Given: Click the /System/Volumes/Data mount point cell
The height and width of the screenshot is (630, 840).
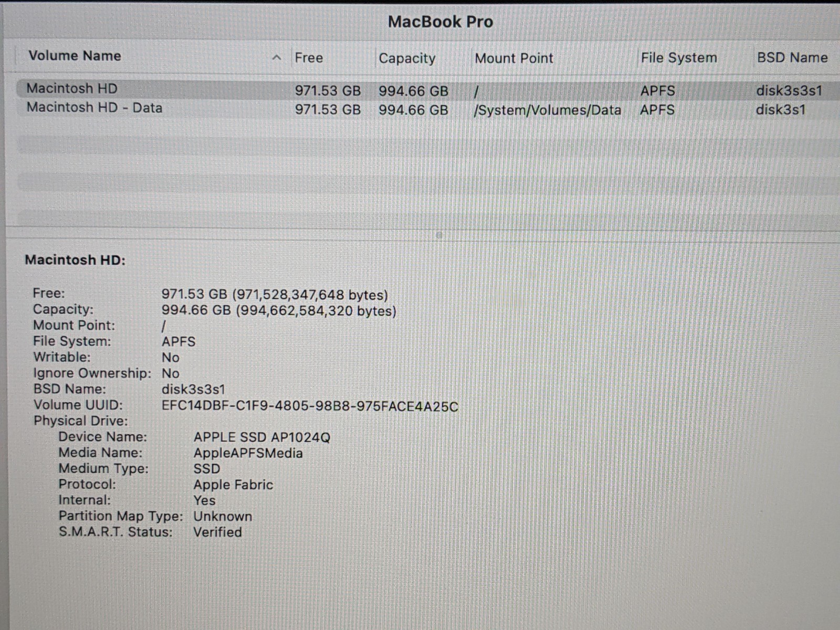Looking at the screenshot, I should point(547,110).
